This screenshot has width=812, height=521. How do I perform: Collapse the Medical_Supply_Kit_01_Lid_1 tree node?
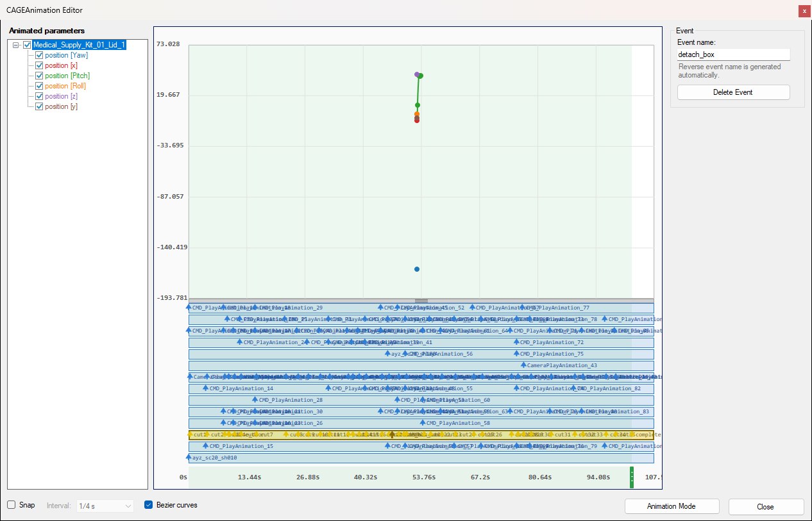pos(16,45)
